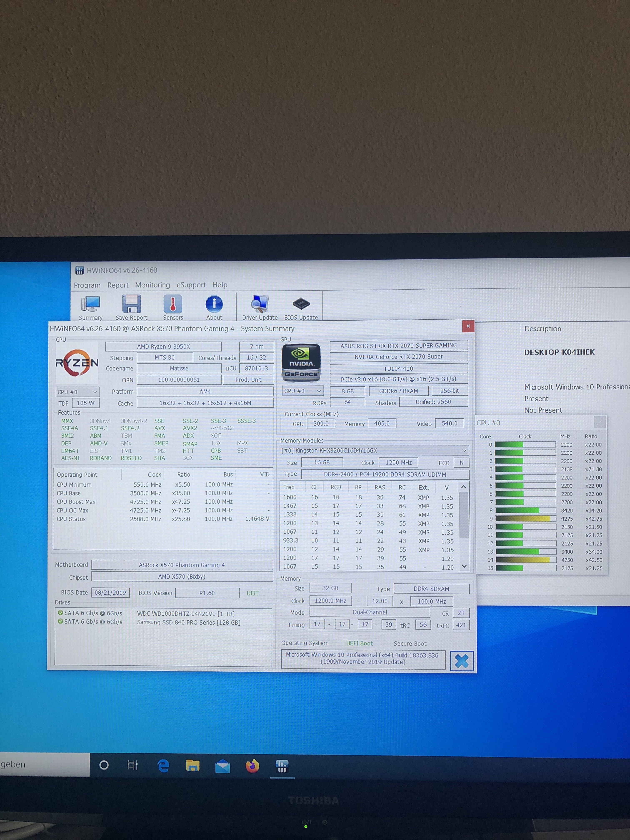630x840 pixels.
Task: Open the eSupport menu item
Action: point(191,285)
